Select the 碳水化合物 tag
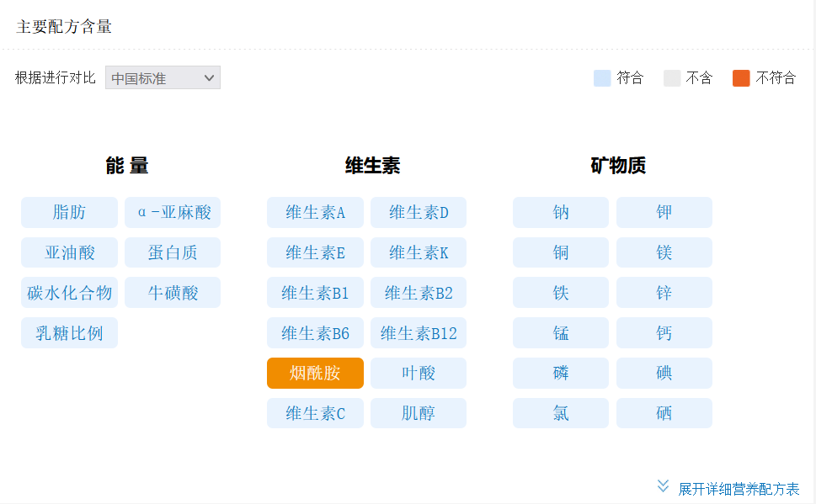This screenshot has width=816, height=504. pyautogui.click(x=69, y=293)
